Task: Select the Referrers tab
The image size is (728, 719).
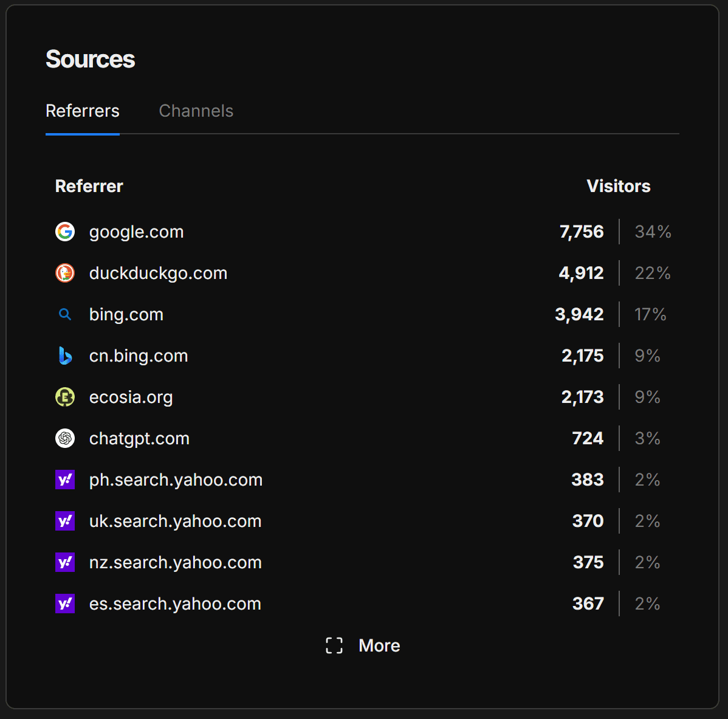Action: click(82, 111)
